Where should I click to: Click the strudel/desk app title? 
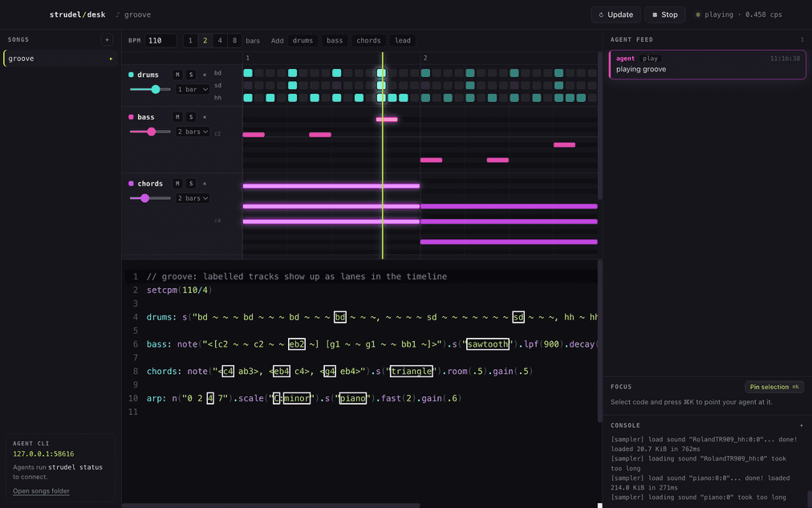point(77,14)
